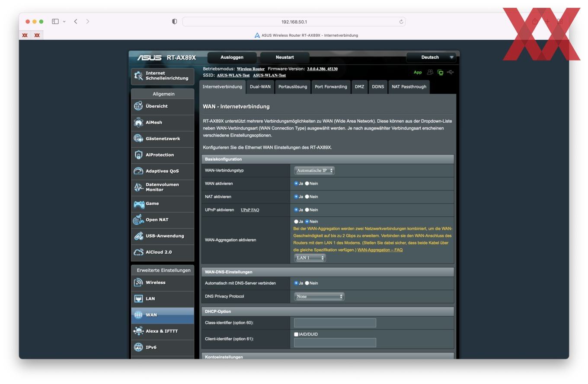Switch to the Portauslösung tab
The image size is (588, 384).
pyautogui.click(x=293, y=87)
